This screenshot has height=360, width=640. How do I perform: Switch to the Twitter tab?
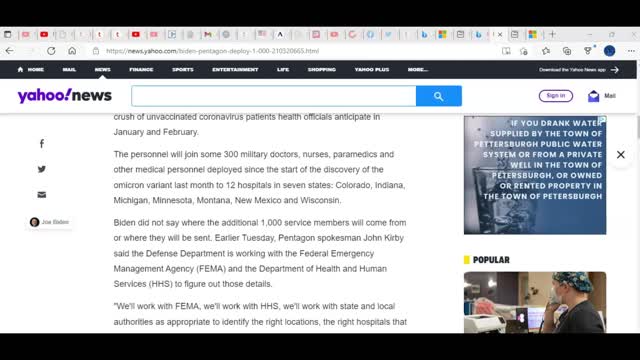pos(388,35)
